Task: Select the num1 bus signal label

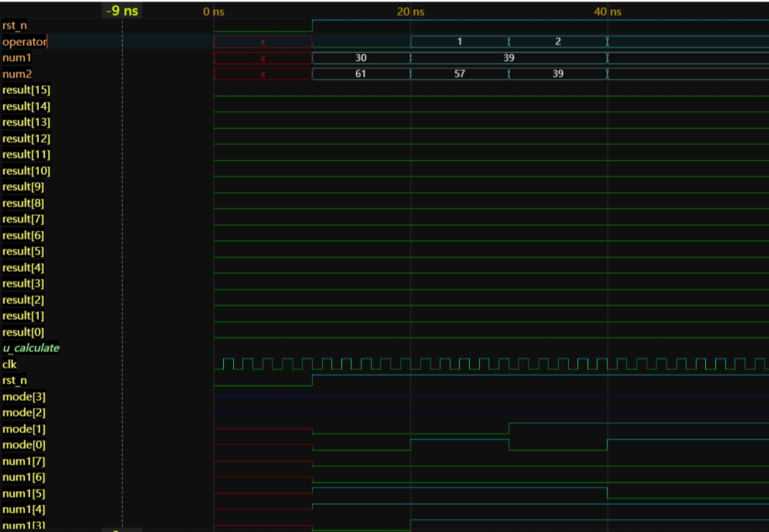Action: [16, 58]
